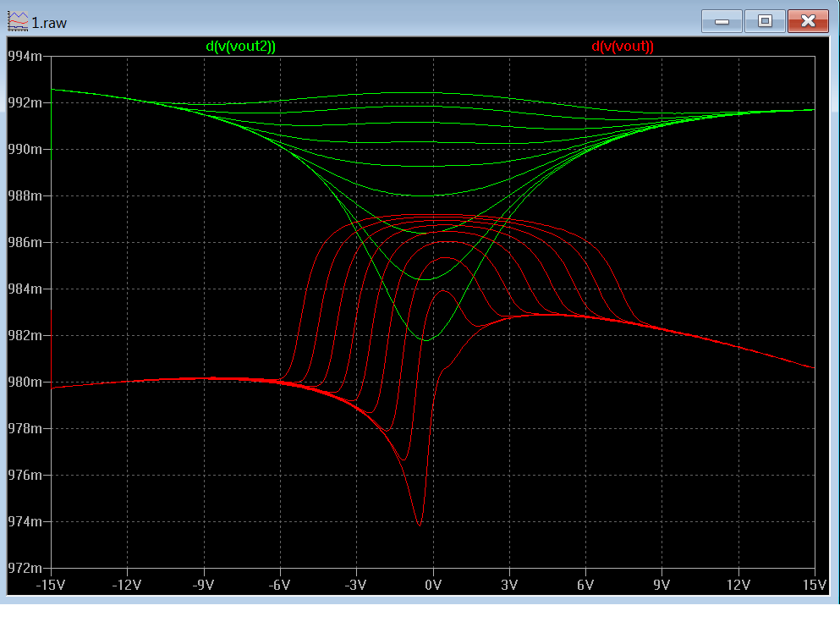
Task: Click the 990m vertical axis label
Action: tap(25, 150)
